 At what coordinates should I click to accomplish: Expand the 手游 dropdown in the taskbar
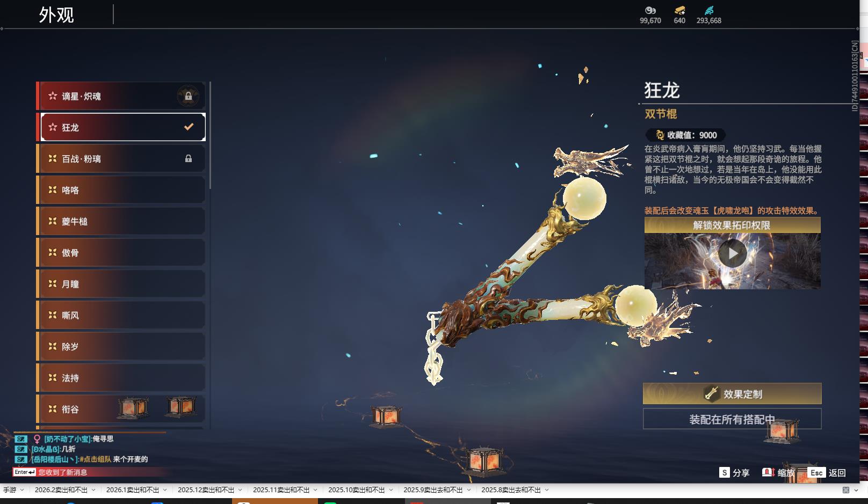[x=21, y=489]
